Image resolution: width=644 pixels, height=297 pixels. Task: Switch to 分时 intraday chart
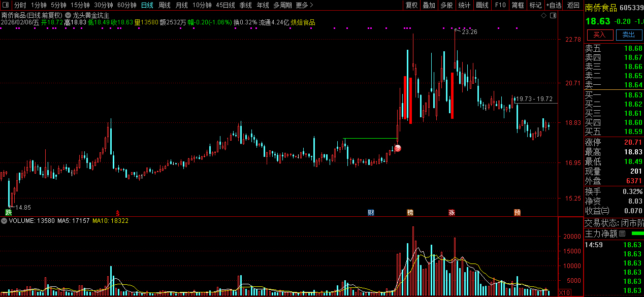point(20,5)
